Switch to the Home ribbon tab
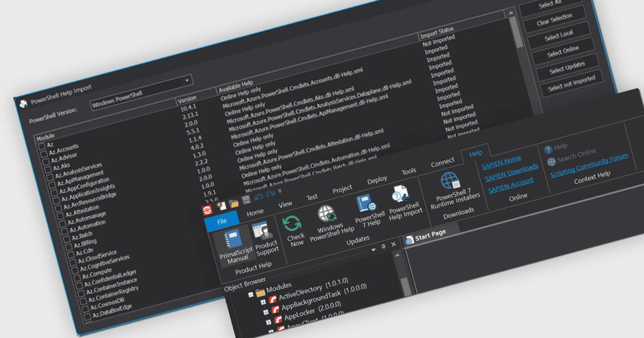The image size is (644, 338). click(255, 212)
